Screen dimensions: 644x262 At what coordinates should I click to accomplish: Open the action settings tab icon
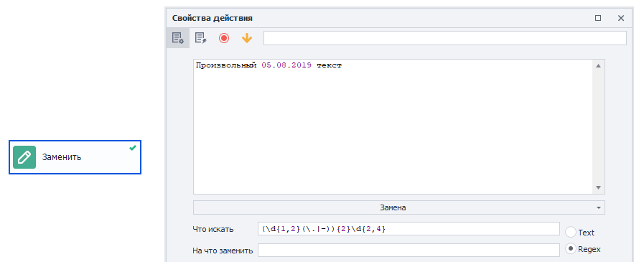coord(178,38)
